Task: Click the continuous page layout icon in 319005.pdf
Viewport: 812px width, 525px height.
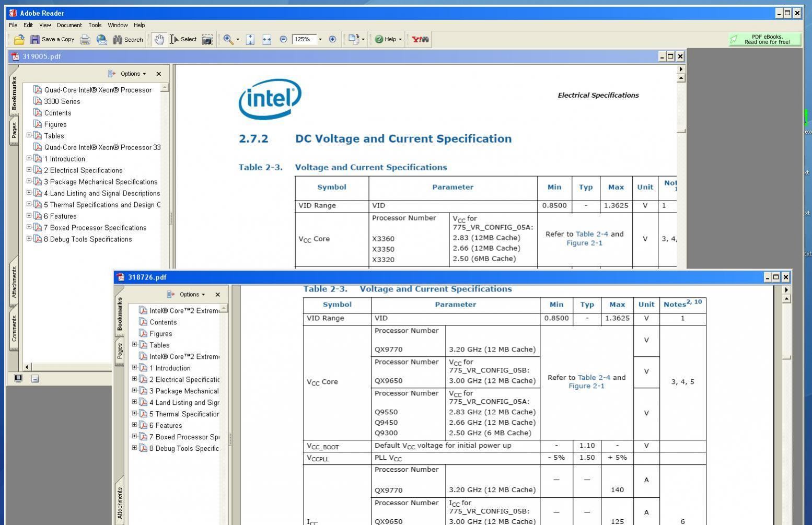Action: tap(35, 378)
